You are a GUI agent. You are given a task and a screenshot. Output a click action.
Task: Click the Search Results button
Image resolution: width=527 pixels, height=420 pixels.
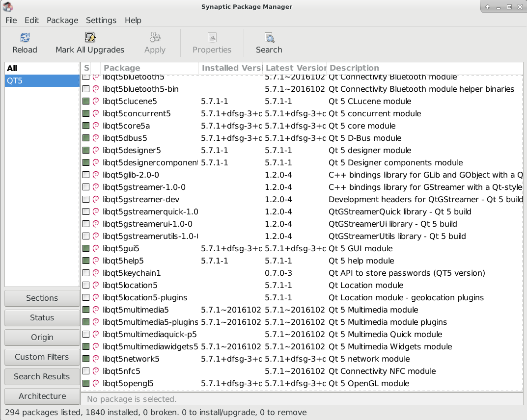pyautogui.click(x=42, y=376)
